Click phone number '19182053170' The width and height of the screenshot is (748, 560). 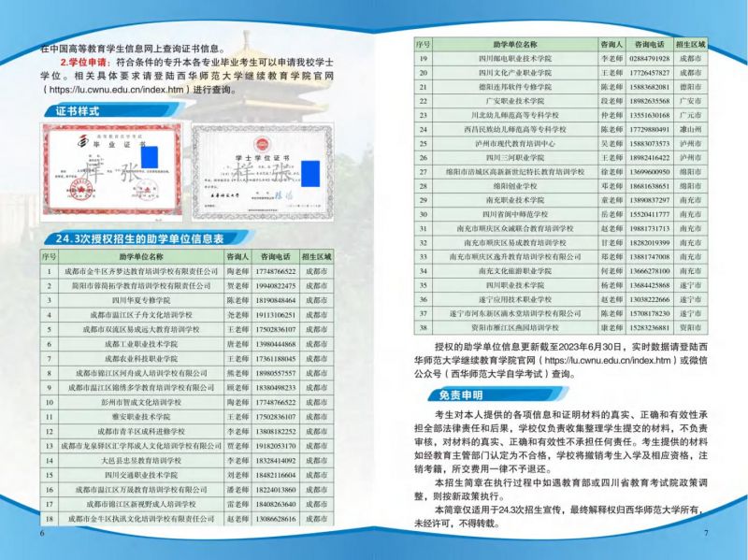pos(276,446)
